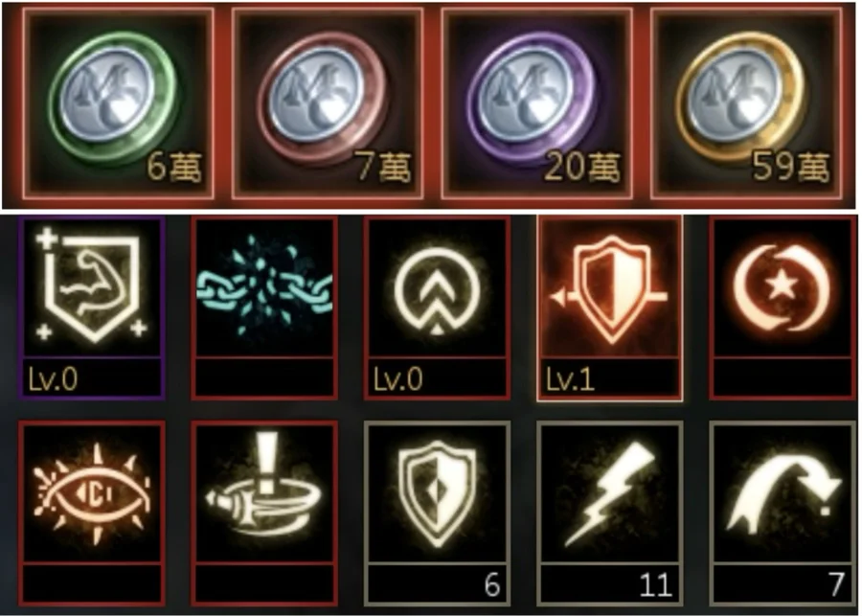Pick the purple medal coin worth 20萬
The image size is (862, 616).
(x=537, y=103)
